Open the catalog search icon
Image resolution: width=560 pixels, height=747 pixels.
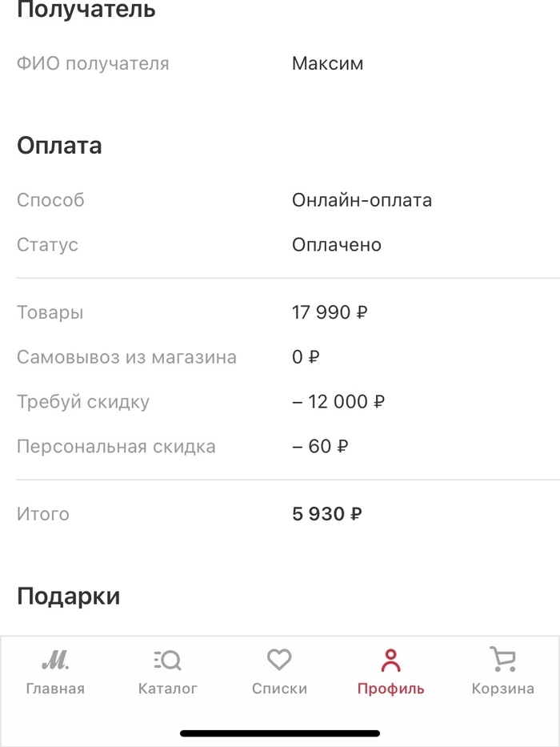pyautogui.click(x=167, y=661)
